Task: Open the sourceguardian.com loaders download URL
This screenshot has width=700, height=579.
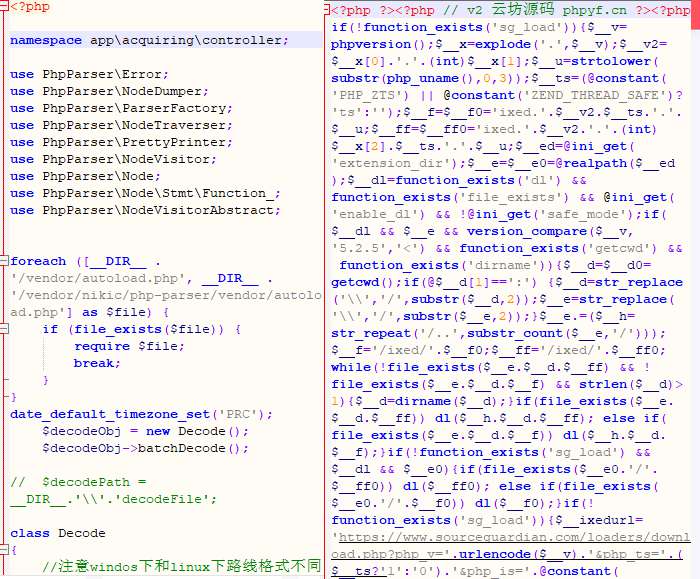Action: [512, 545]
